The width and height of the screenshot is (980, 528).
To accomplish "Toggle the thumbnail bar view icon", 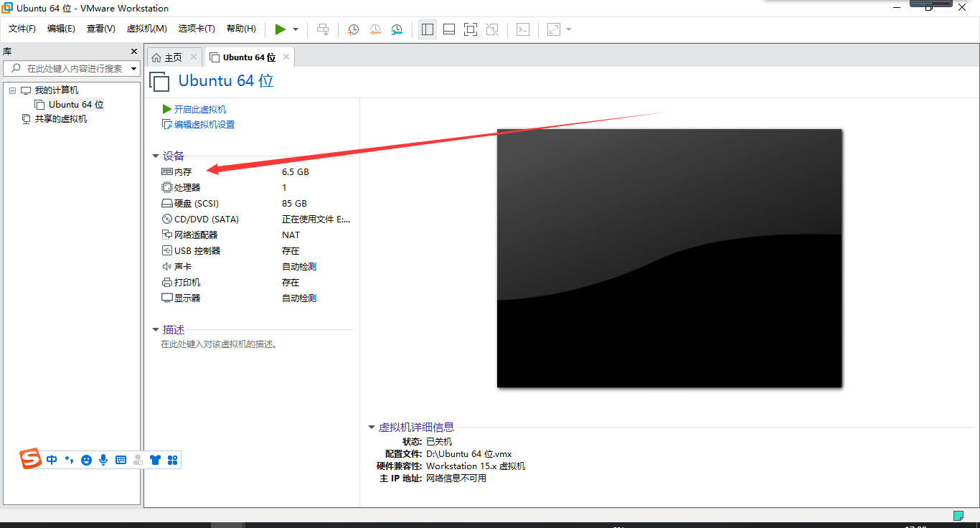I will point(449,29).
